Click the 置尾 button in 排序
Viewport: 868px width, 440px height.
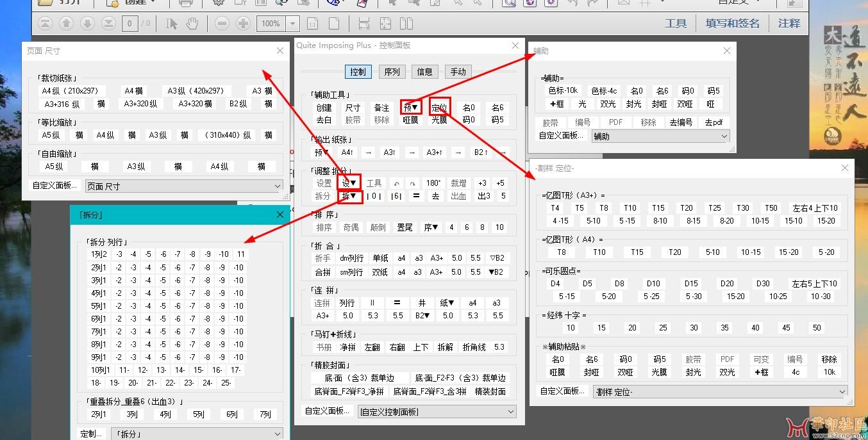[405, 227]
